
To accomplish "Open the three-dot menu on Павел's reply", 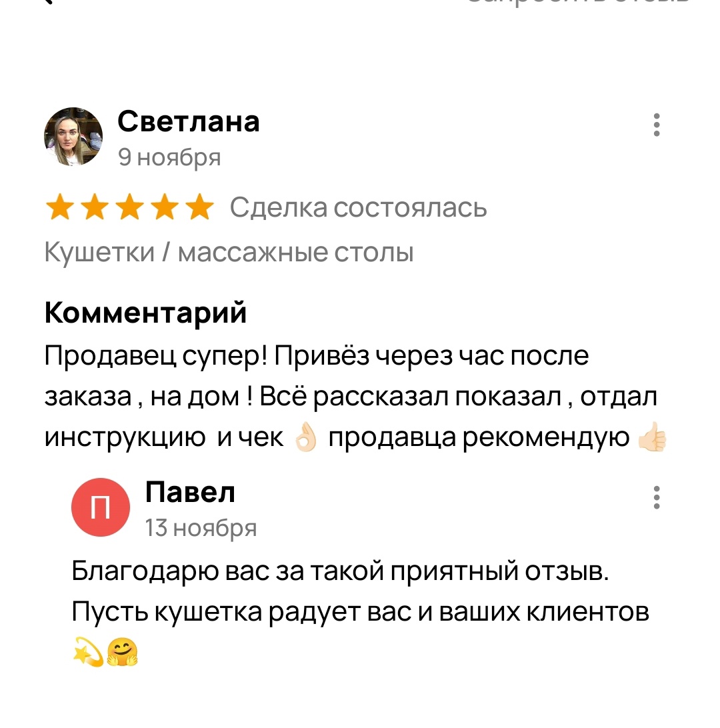I will pyautogui.click(x=657, y=497).
